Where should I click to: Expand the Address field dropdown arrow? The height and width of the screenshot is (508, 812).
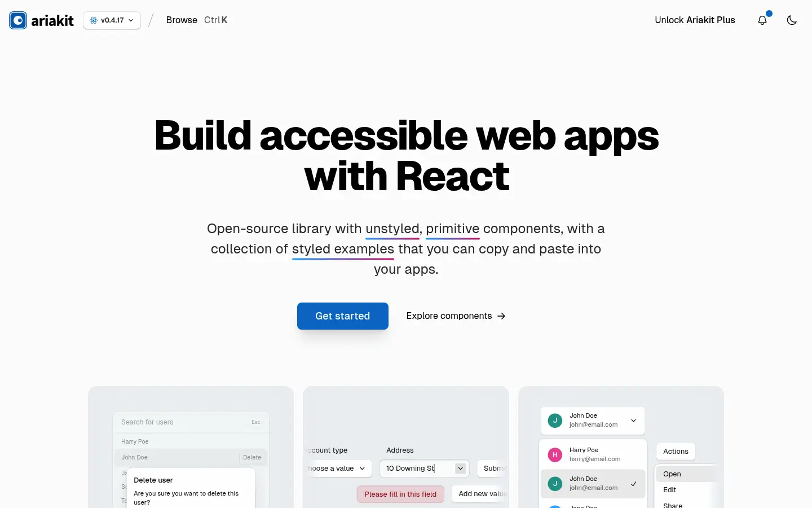(x=461, y=468)
